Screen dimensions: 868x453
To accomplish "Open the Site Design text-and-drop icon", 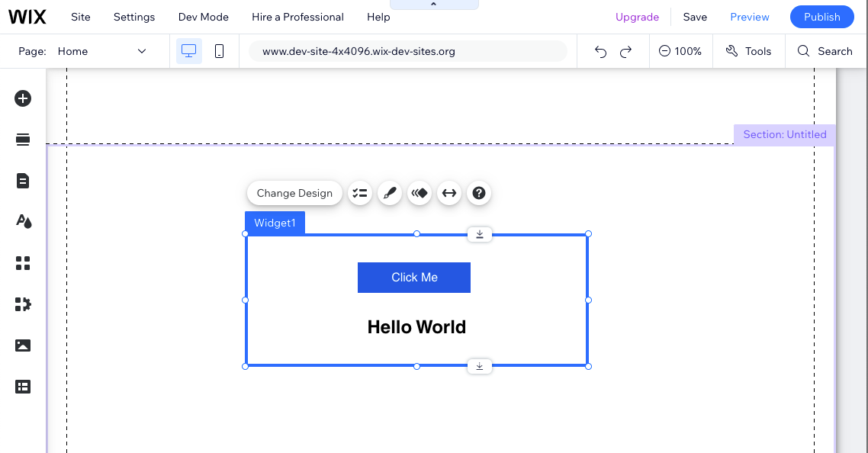I will 23,221.
